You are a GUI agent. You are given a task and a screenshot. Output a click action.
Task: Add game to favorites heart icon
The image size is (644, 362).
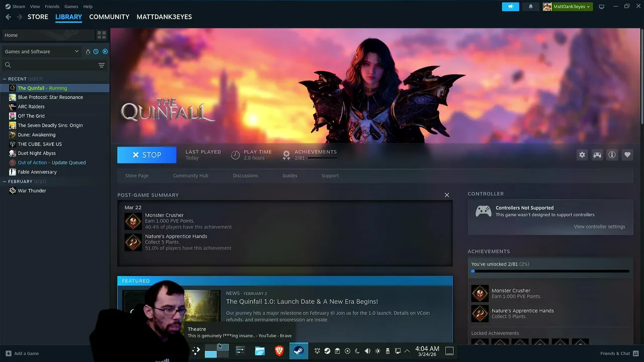[x=627, y=155]
